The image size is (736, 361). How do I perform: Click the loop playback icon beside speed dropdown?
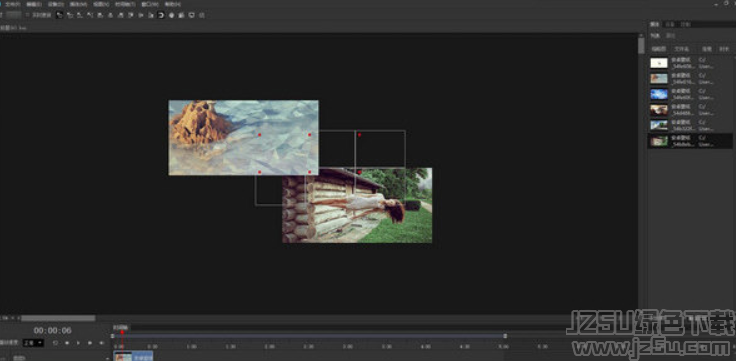tap(56, 343)
